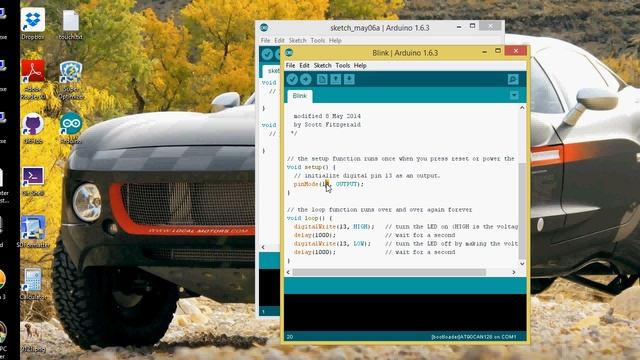Select the Adobe Reader desktop shortcut
The image size is (640, 360).
point(33,80)
